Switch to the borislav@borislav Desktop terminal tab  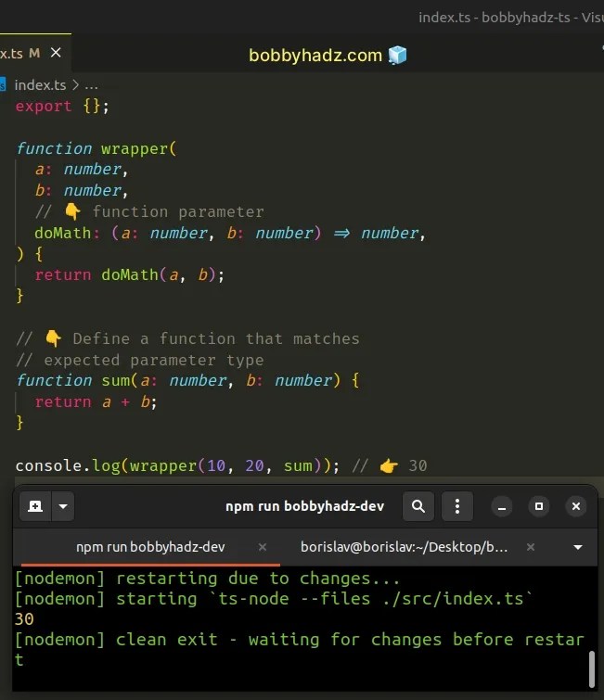click(x=404, y=547)
